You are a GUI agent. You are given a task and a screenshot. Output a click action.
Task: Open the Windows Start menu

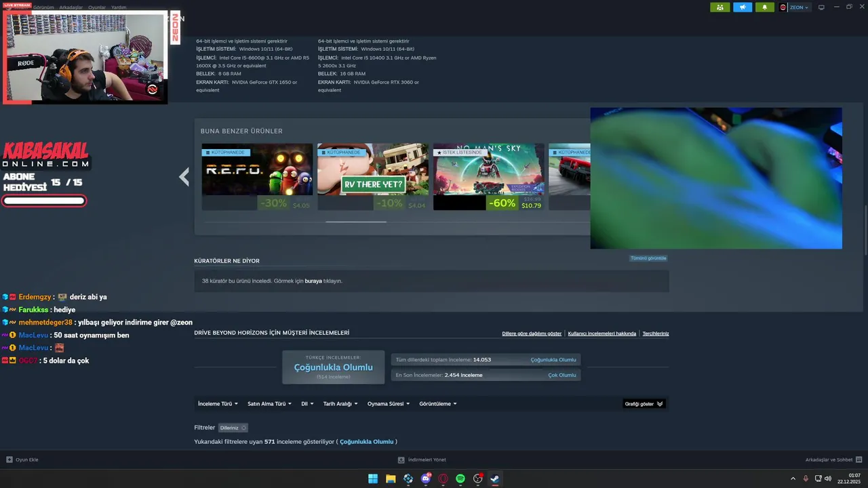(x=373, y=479)
